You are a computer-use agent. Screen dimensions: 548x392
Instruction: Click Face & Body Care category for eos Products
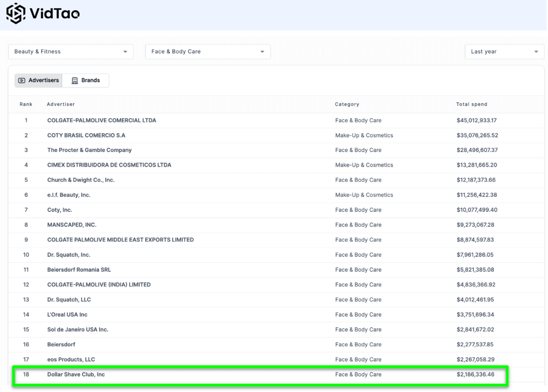358,360
